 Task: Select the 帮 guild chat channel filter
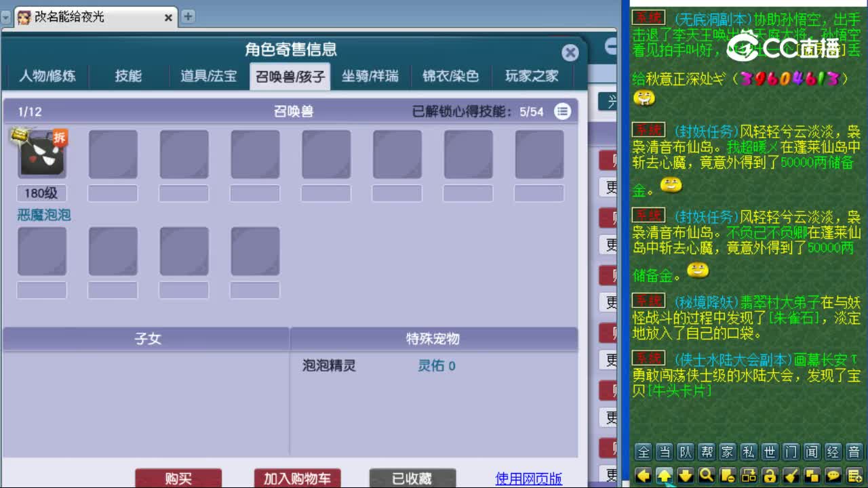click(x=707, y=452)
